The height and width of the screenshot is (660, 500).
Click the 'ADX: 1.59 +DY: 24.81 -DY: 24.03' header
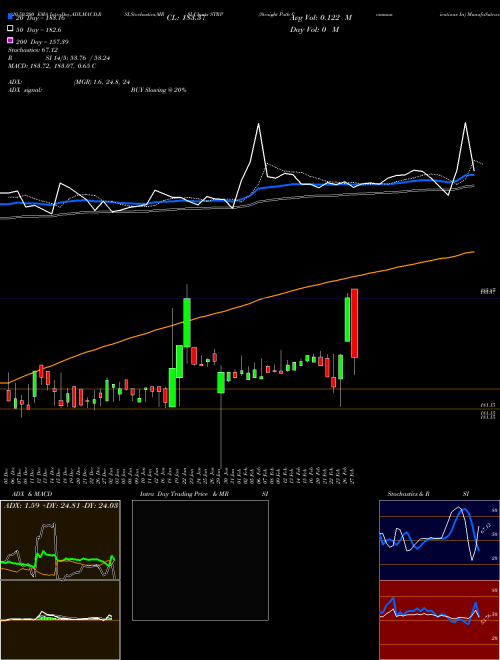pos(61,505)
